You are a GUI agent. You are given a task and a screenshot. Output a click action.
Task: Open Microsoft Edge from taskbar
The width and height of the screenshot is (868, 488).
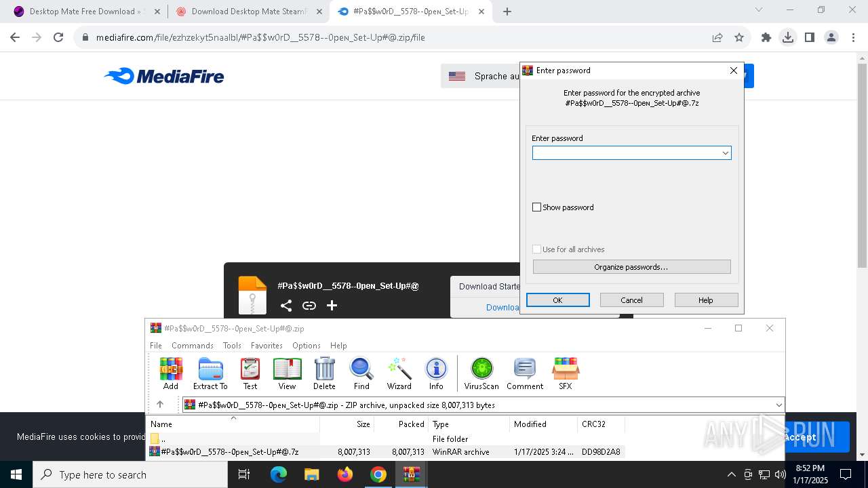click(279, 474)
